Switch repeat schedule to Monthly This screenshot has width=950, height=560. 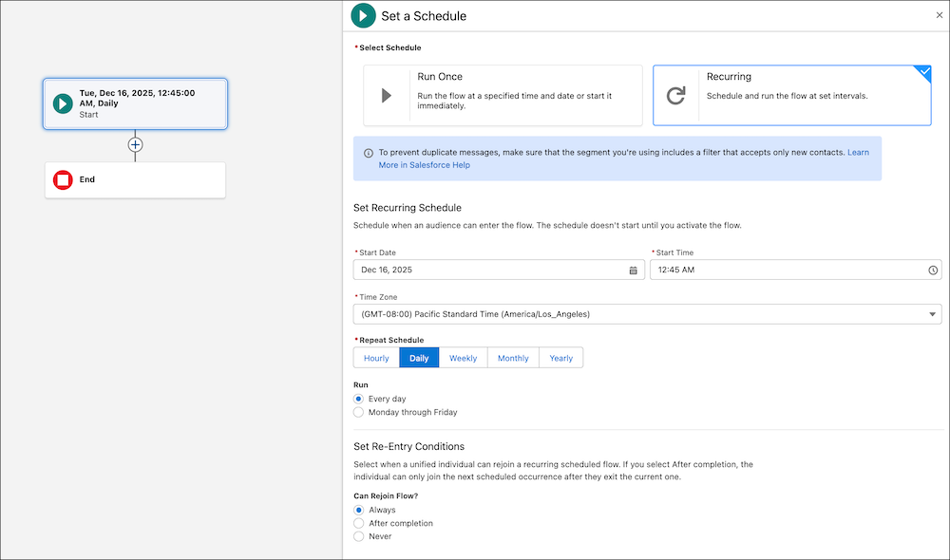(513, 358)
